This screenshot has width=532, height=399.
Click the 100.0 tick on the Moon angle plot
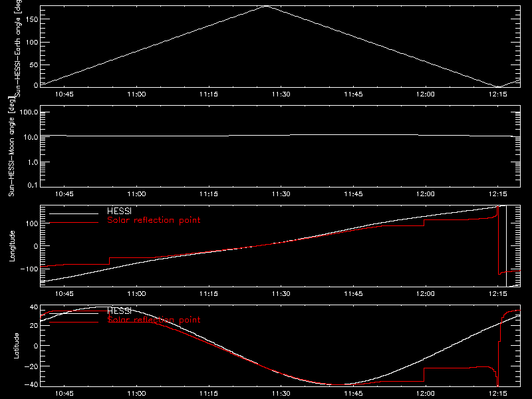29,112
